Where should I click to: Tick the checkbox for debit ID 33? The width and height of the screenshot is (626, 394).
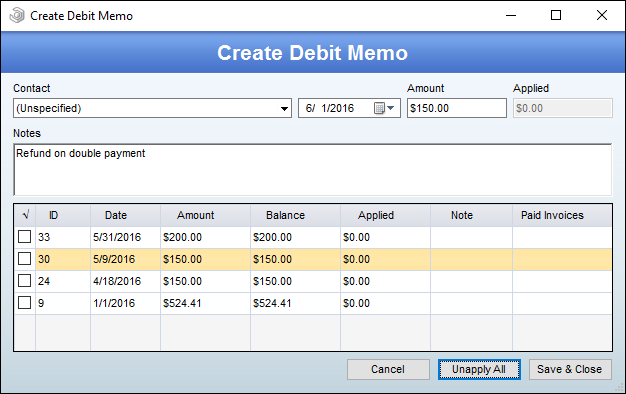tap(24, 237)
